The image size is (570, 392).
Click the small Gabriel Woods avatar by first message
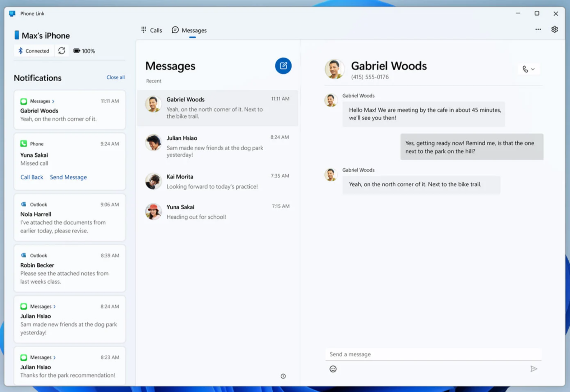coord(330,100)
